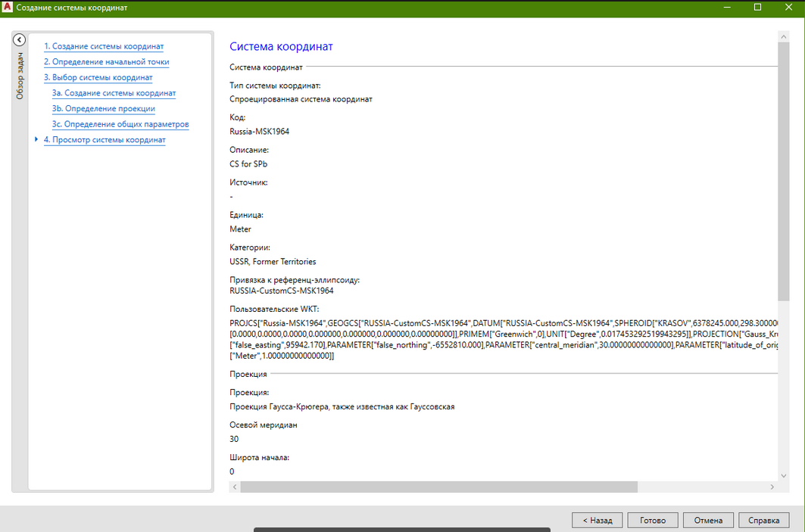
Task: Click the AutoCAD logo in title bar
Action: tap(8, 8)
